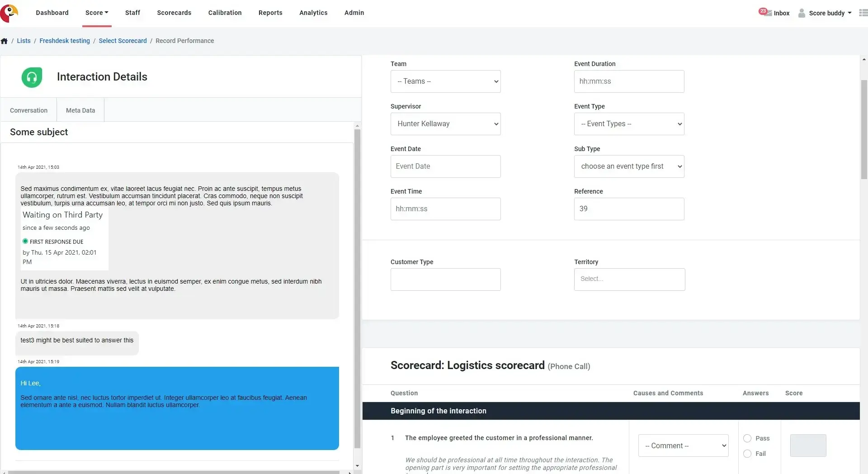Screen dimensions: 868x474
Task: Click the conversation horizontal scrollbar
Action: pos(174,472)
